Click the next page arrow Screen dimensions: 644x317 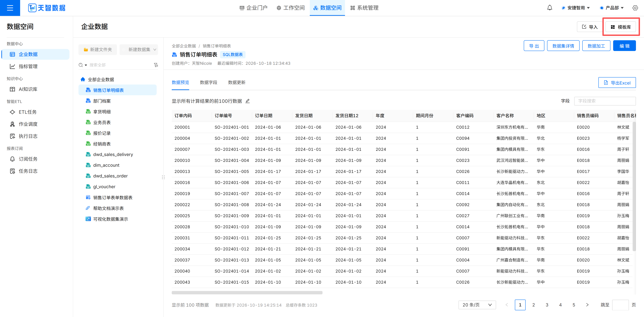tap(587, 305)
